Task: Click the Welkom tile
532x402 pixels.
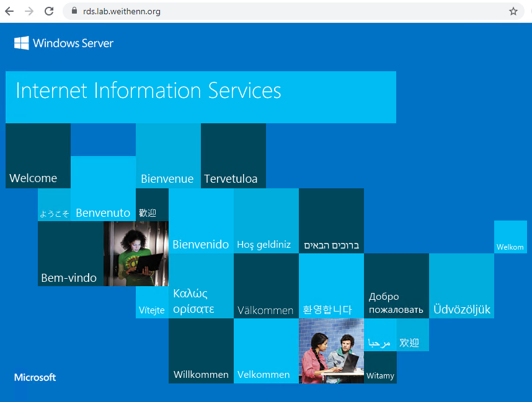Action: point(511,237)
